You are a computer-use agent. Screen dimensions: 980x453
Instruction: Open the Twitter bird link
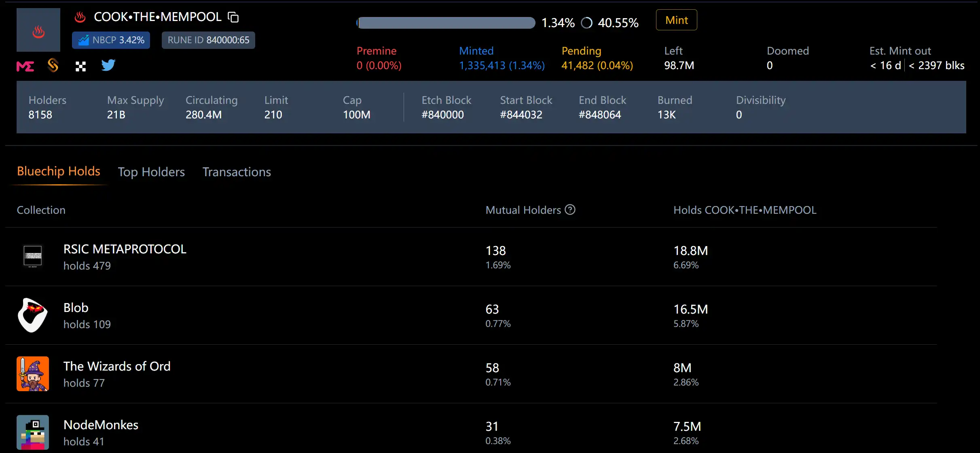click(x=108, y=65)
